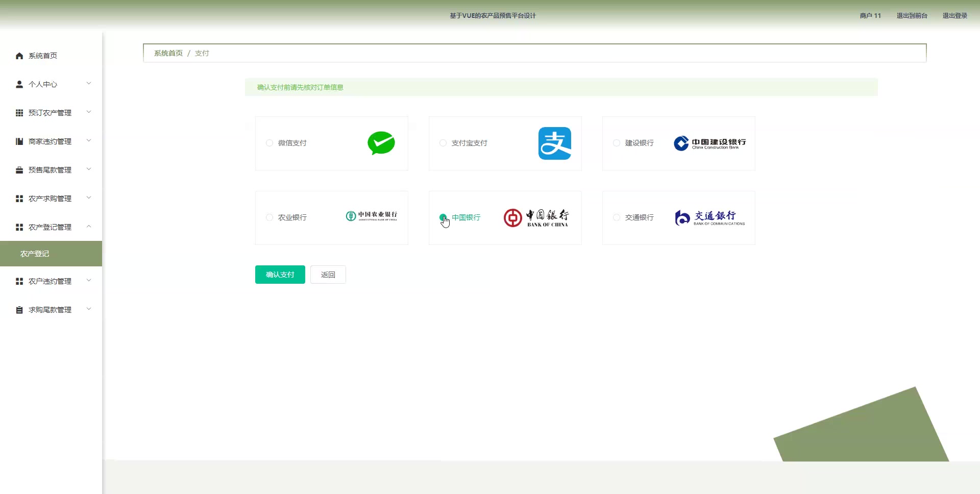Click the 支付宝支付 label text

click(x=470, y=143)
